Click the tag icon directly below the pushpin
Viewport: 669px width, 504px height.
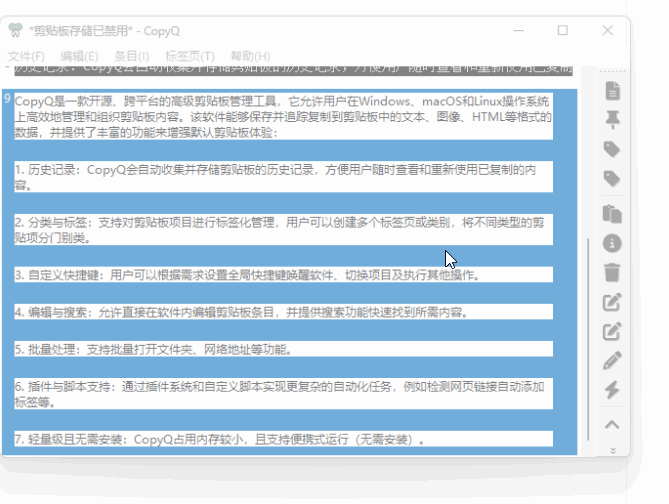[612, 149]
